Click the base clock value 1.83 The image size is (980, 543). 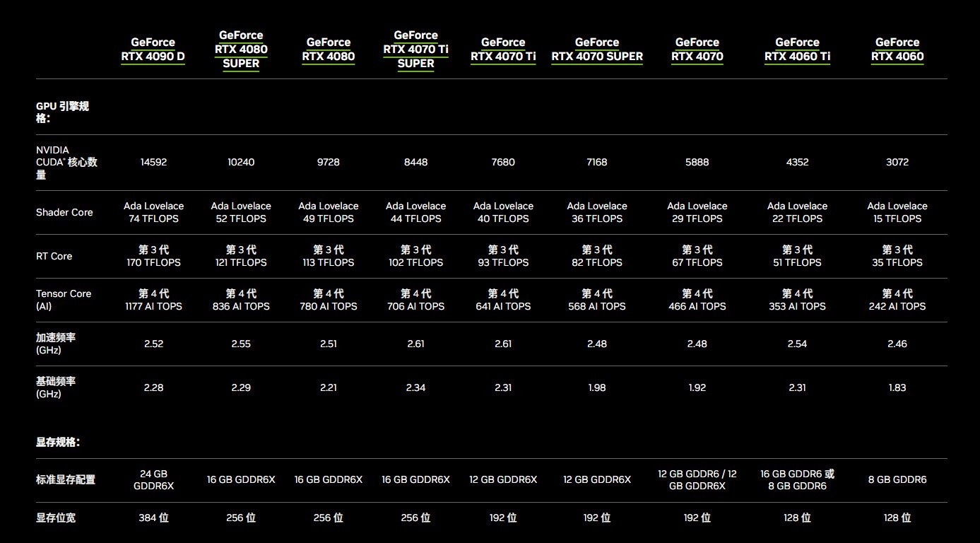pos(897,388)
